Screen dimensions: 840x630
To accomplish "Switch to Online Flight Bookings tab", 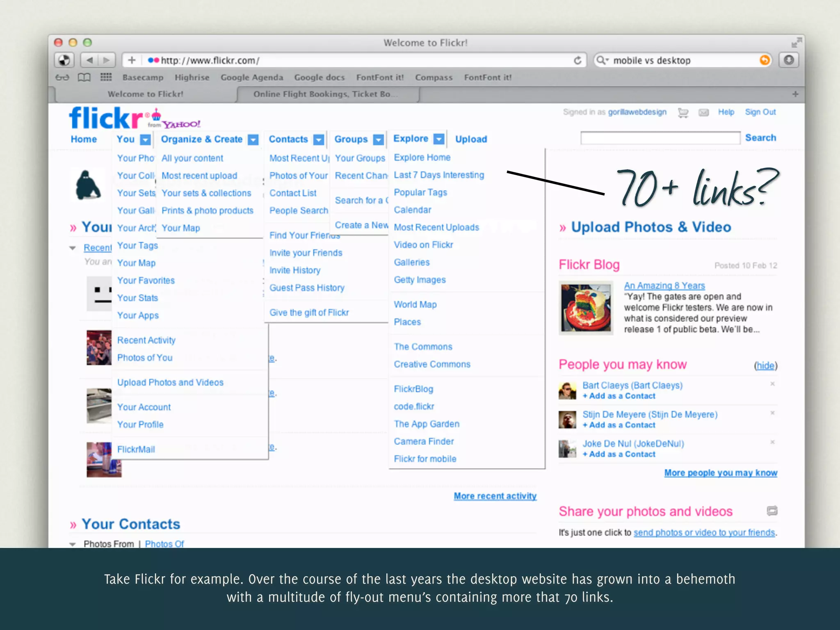I will pos(326,94).
